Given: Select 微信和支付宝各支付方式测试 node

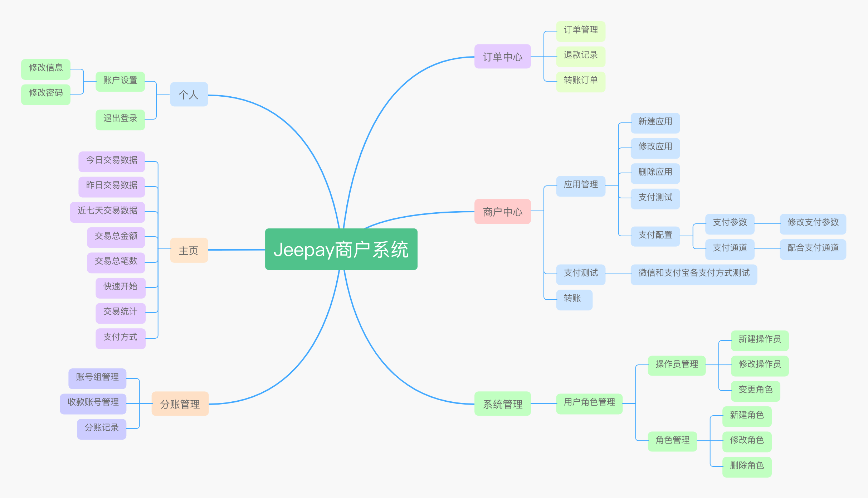Looking at the screenshot, I should 693,274.
